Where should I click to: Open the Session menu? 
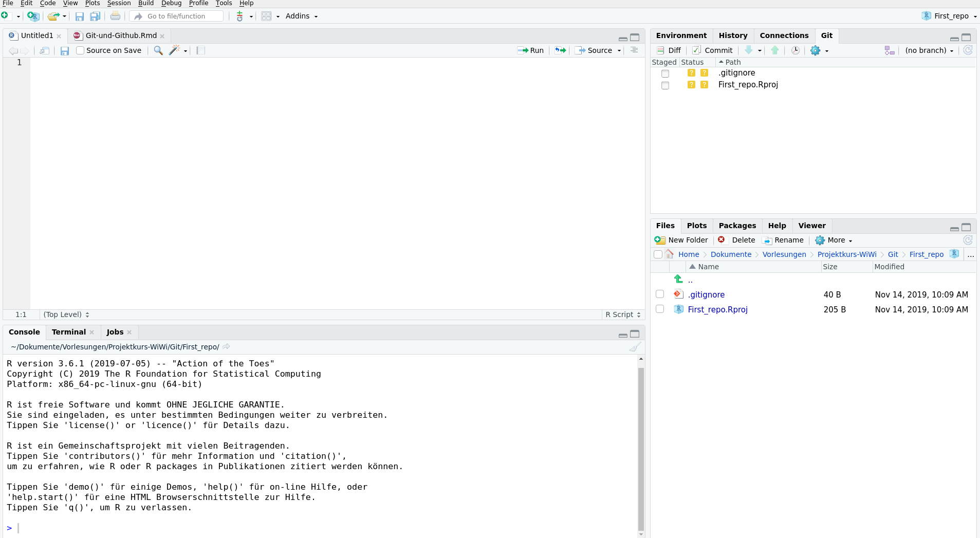click(119, 3)
